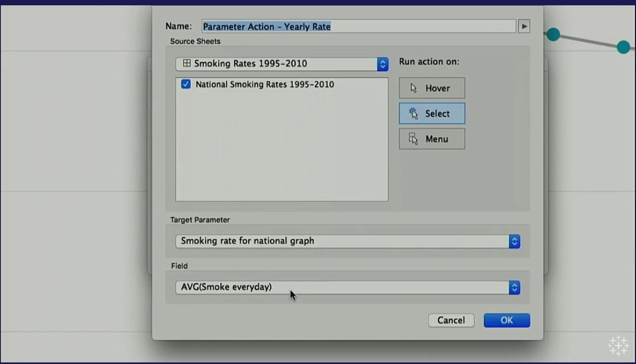Click the chevrons on the Smoking Rates combo box
The height and width of the screenshot is (364, 636).
[x=382, y=64]
